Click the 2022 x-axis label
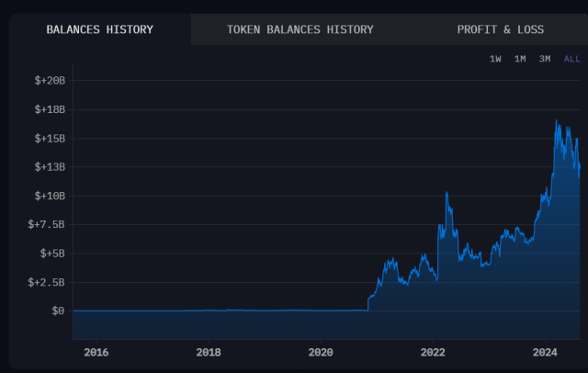588x373 pixels. (x=433, y=352)
